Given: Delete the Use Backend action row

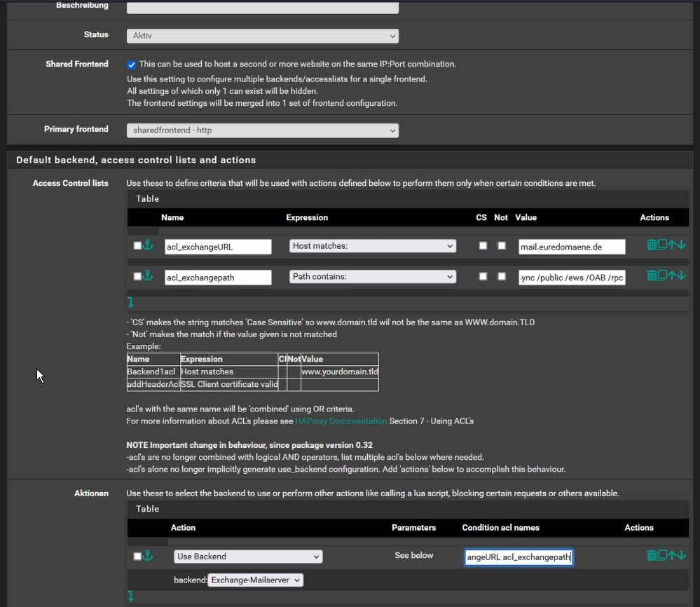Looking at the screenshot, I should [652, 555].
